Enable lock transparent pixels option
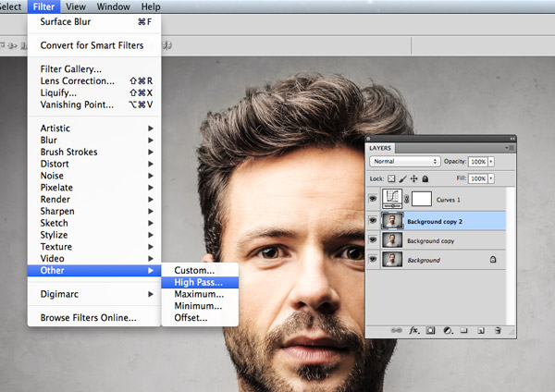The width and height of the screenshot is (555, 392). coord(391,178)
